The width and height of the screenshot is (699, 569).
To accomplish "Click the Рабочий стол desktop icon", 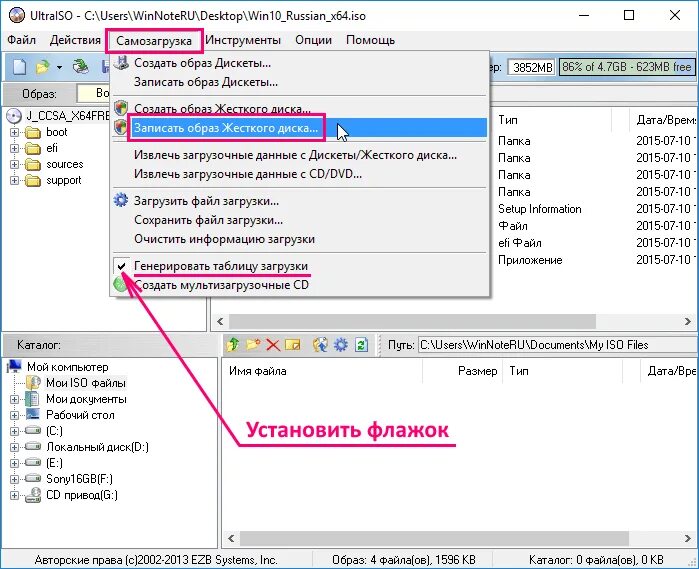I will (x=33, y=414).
